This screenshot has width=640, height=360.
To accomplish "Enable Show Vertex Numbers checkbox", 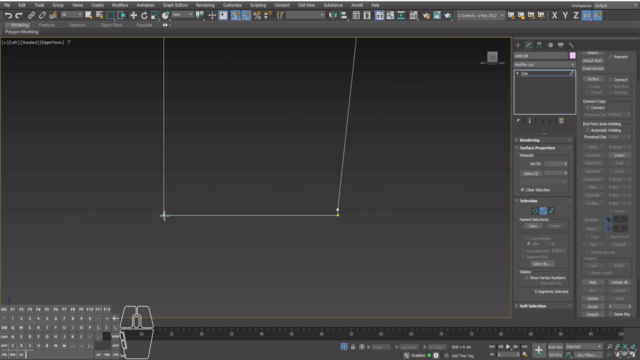I will [x=527, y=278].
